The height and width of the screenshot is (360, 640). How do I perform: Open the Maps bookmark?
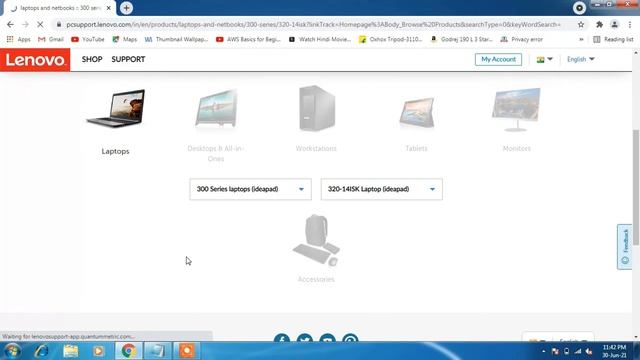coord(125,39)
